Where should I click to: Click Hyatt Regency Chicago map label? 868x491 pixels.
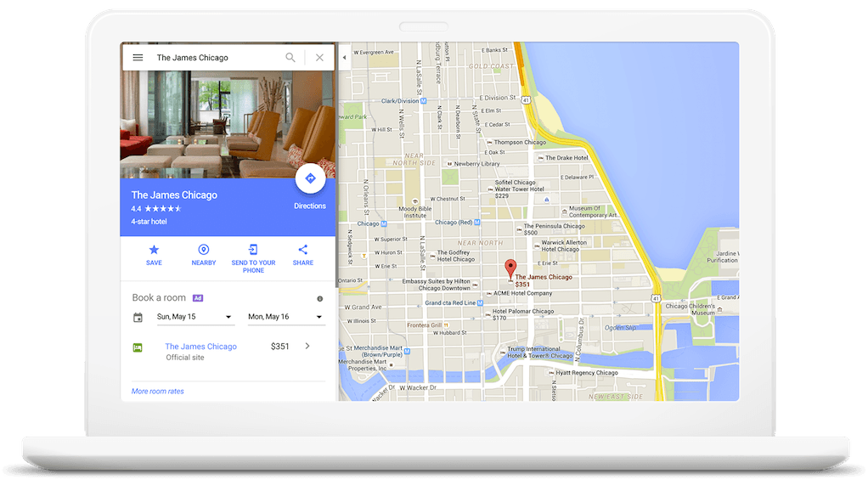pos(587,373)
